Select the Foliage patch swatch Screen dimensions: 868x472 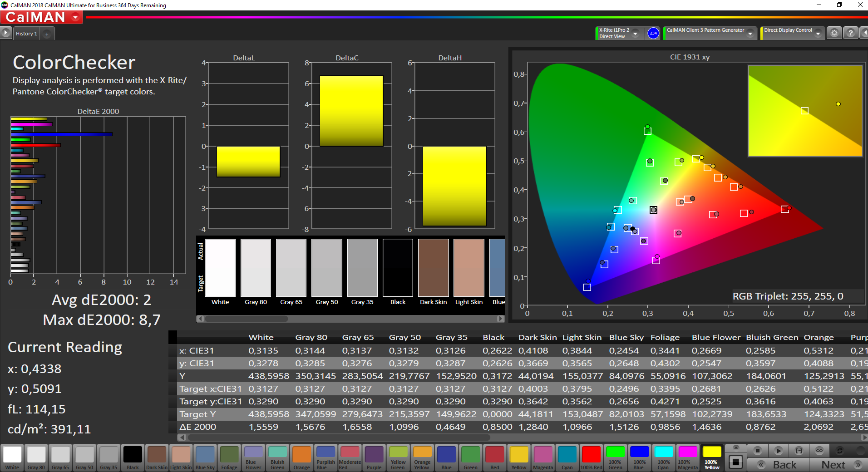tap(229, 457)
